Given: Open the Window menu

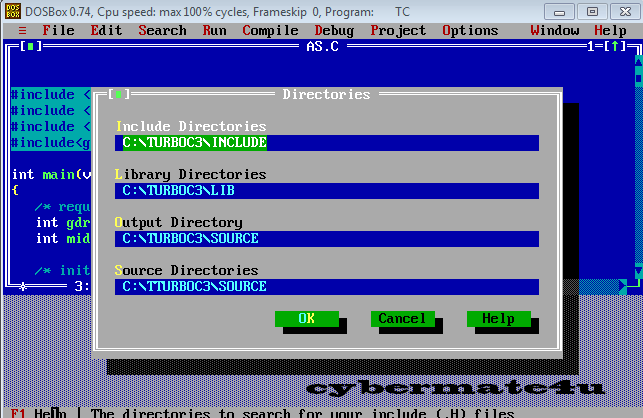Looking at the screenshot, I should 554,30.
